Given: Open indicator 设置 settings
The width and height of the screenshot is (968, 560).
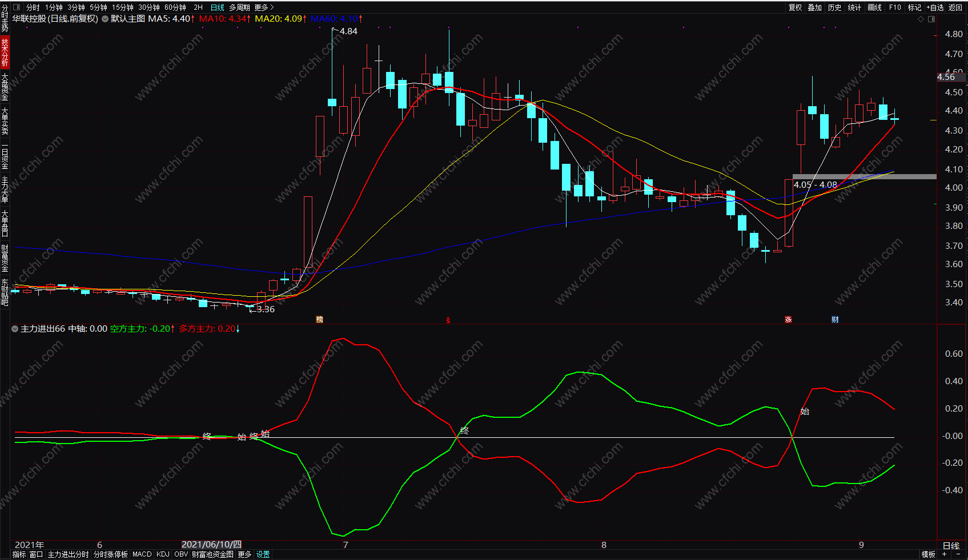Looking at the screenshot, I should [263, 554].
